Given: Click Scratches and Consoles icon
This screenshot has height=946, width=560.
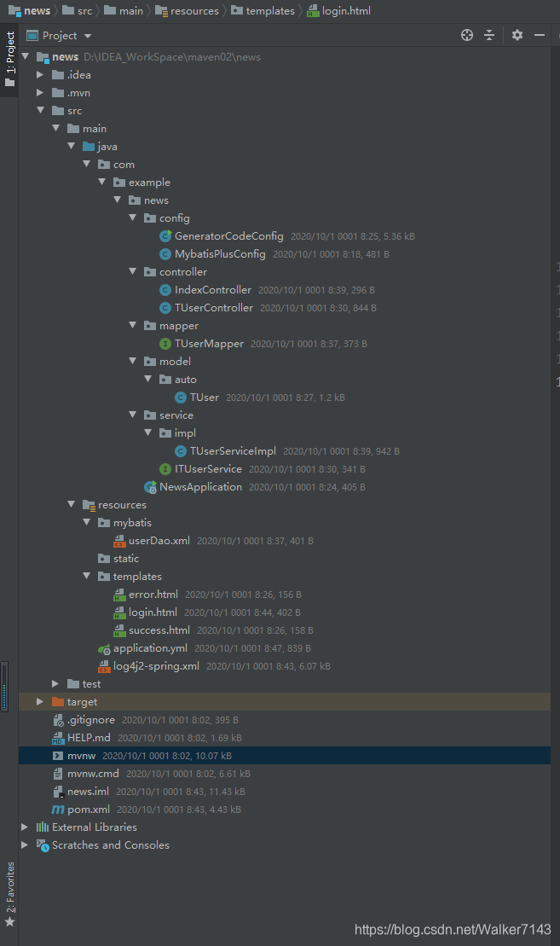Looking at the screenshot, I should 43,845.
